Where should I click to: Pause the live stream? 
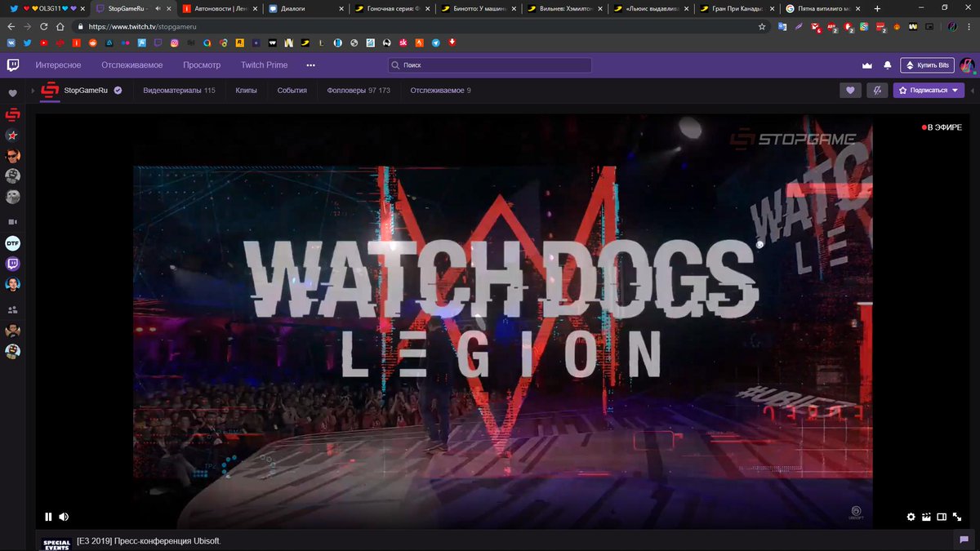click(48, 516)
